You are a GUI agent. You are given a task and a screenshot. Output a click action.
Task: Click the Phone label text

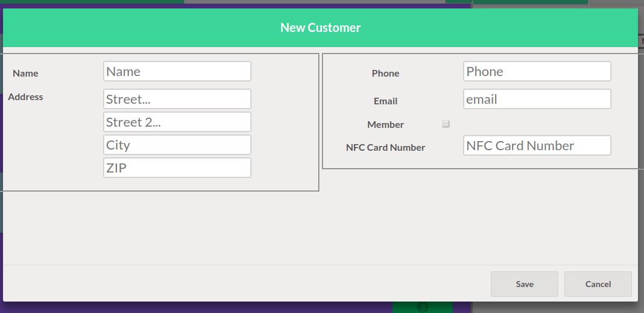[x=385, y=74]
